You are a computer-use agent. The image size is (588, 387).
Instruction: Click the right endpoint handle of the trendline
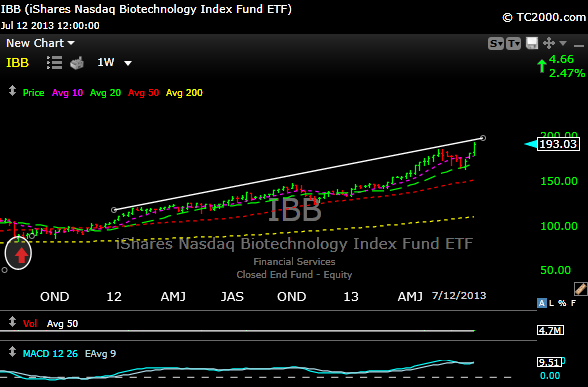pyautogui.click(x=483, y=138)
